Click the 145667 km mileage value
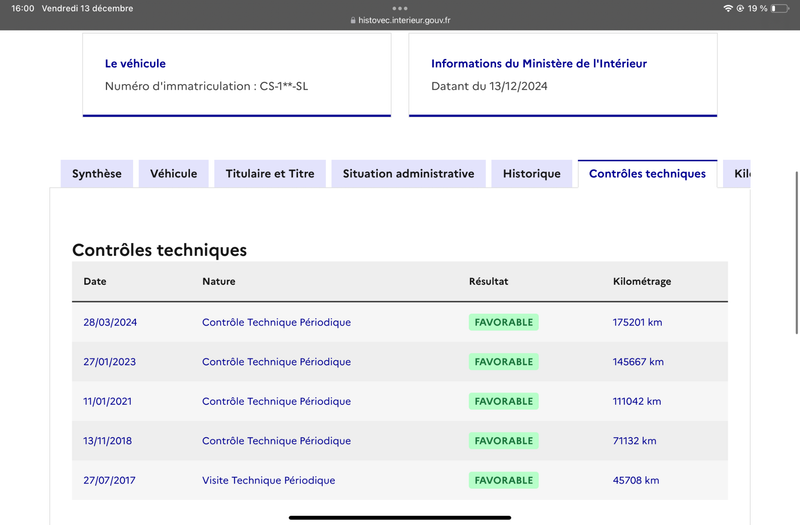Image resolution: width=800 pixels, height=525 pixels. click(x=638, y=362)
